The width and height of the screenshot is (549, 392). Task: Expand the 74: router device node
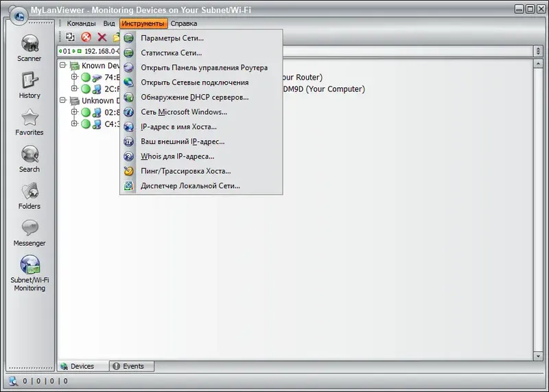pyautogui.click(x=74, y=76)
